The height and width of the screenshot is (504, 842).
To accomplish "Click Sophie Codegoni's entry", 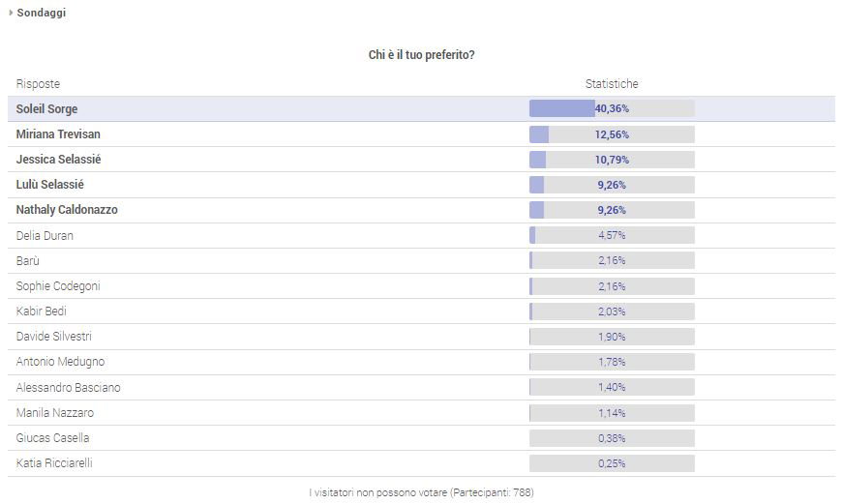I will 58,286.
